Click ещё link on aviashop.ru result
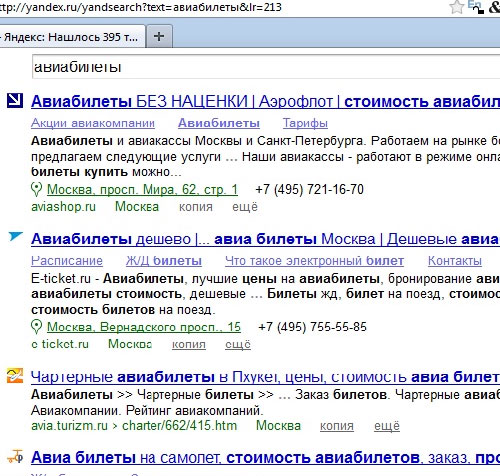 coord(245,207)
